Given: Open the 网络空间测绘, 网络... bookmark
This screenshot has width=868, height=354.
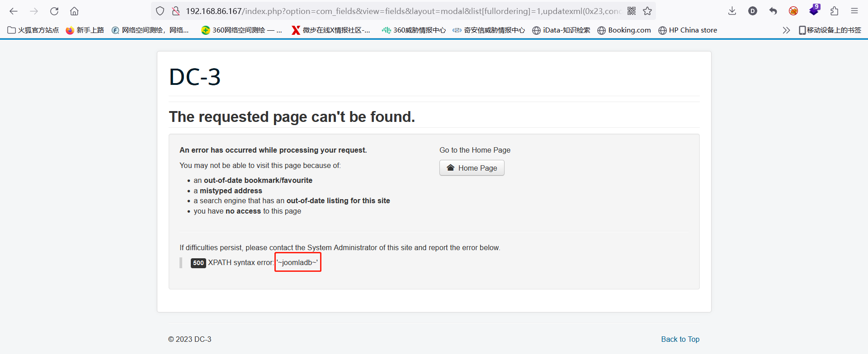Looking at the screenshot, I should tap(150, 30).
